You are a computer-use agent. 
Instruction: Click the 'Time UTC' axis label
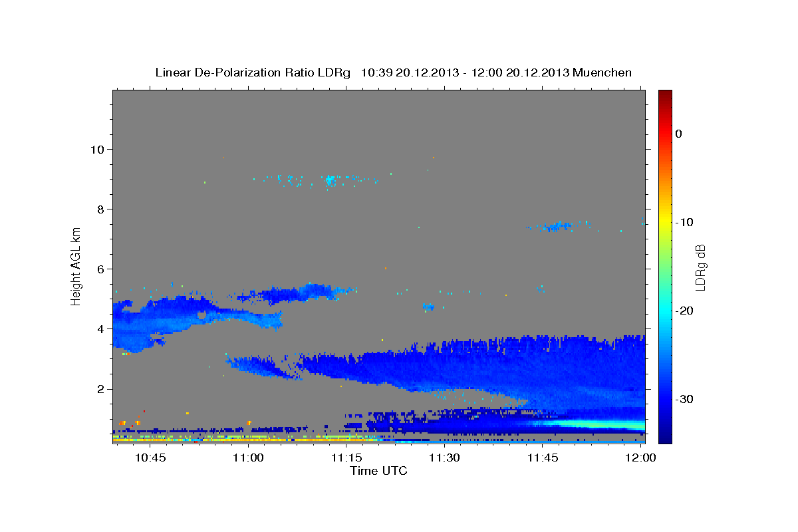pos(378,471)
